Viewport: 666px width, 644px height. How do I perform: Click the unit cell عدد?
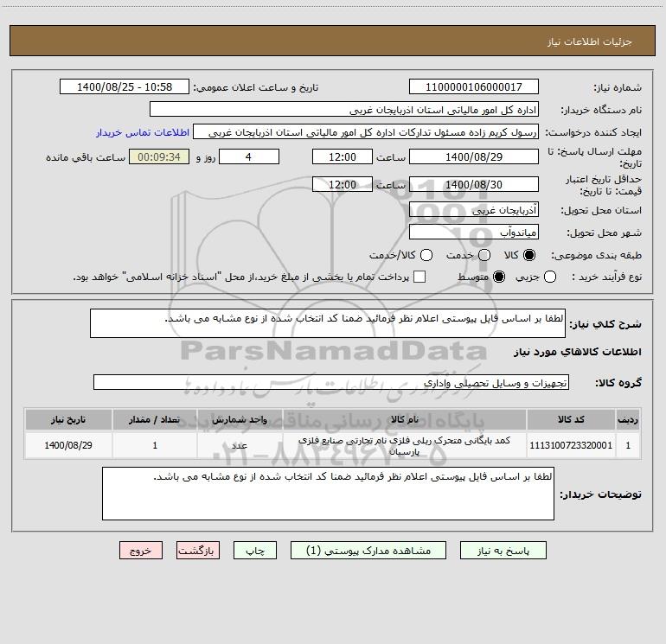click(240, 445)
